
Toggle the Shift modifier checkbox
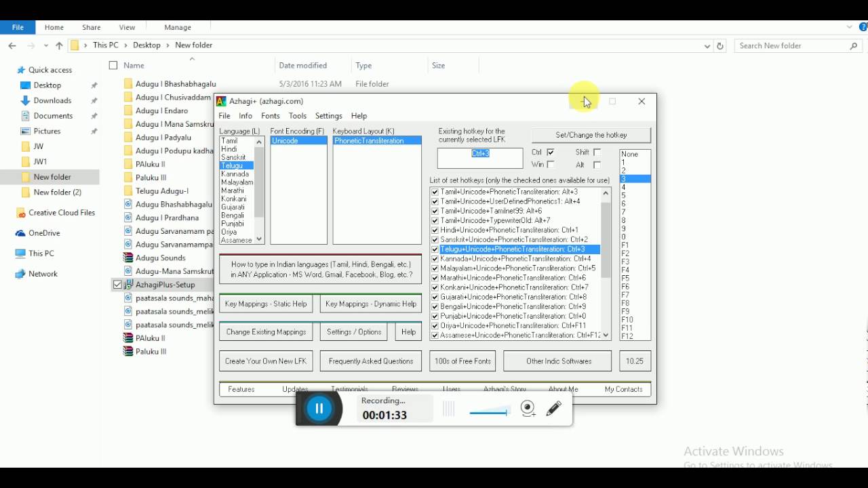[597, 152]
